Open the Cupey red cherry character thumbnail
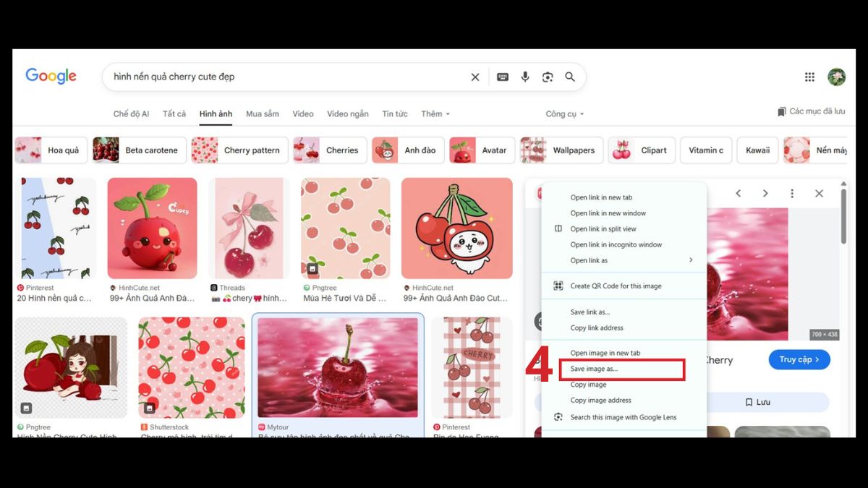 pyautogui.click(x=152, y=228)
